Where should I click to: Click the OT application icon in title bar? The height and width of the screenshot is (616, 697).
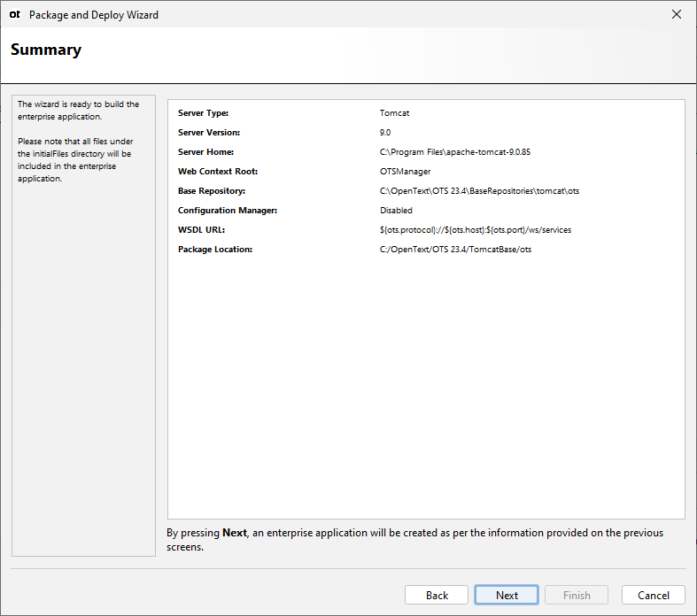click(15, 15)
